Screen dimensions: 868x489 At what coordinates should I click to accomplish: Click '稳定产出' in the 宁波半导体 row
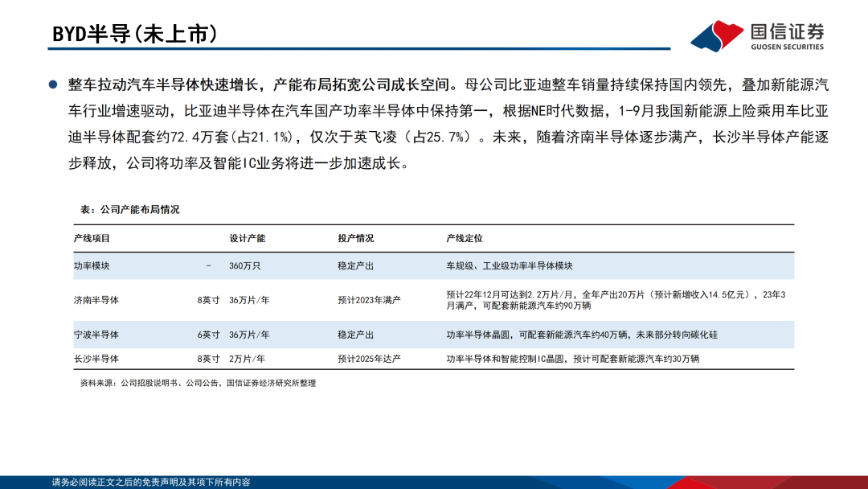click(356, 335)
